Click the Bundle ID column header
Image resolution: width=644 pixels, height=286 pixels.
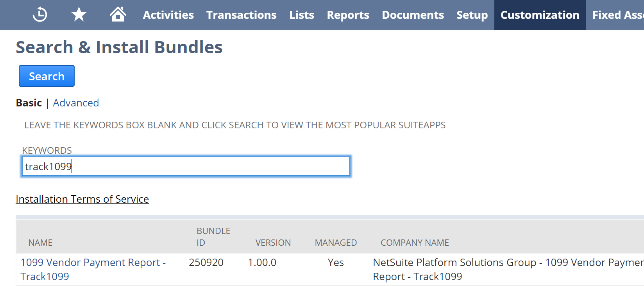213,237
